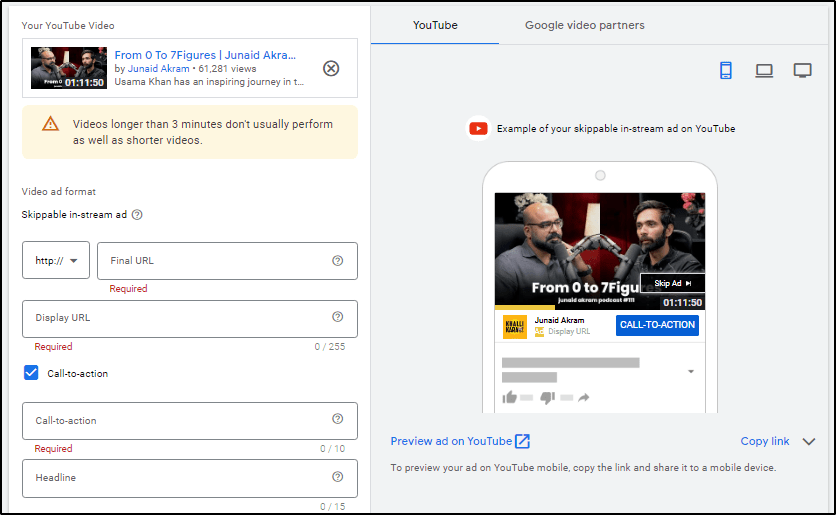Click Required text under Final URL
The image size is (836, 515).
click(x=128, y=288)
